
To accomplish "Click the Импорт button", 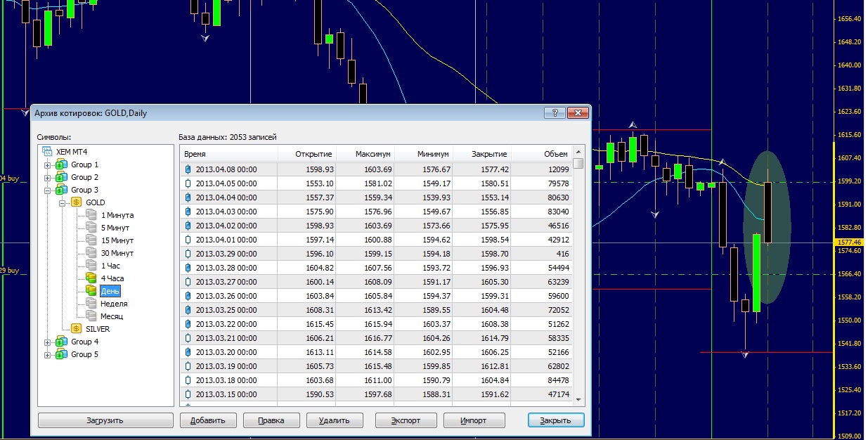I will 474,420.
